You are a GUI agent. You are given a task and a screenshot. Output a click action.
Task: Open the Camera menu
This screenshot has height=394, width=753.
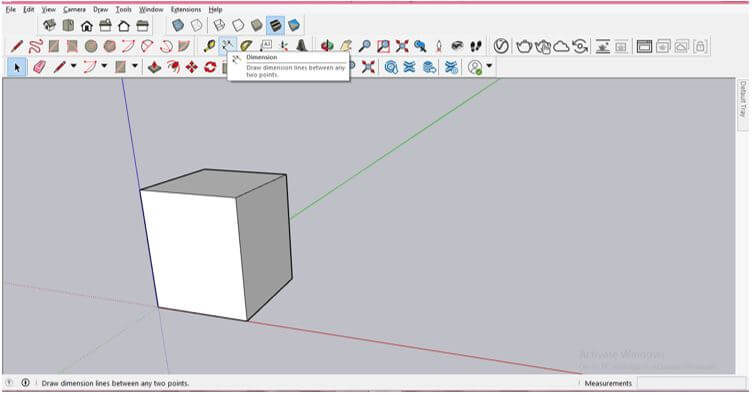[x=74, y=9]
